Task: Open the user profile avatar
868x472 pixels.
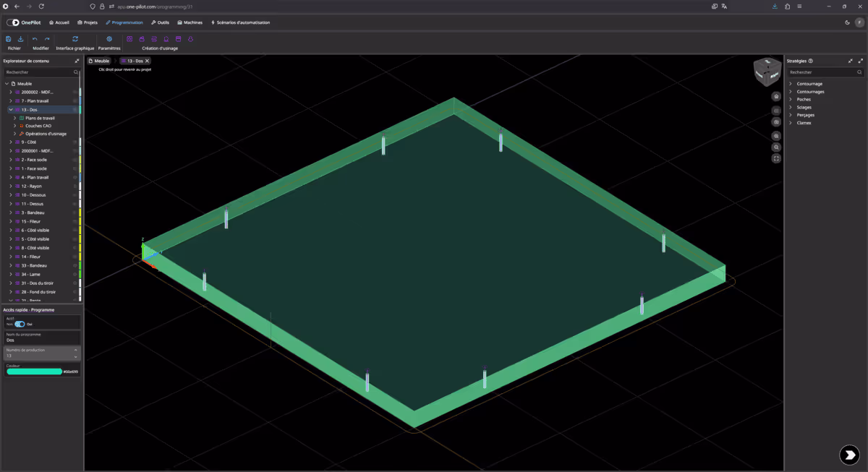Action: click(x=859, y=22)
